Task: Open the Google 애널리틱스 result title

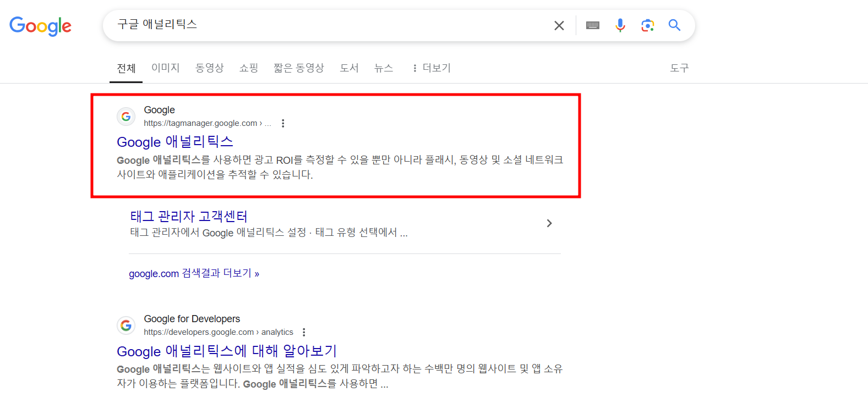Action: pos(175,142)
